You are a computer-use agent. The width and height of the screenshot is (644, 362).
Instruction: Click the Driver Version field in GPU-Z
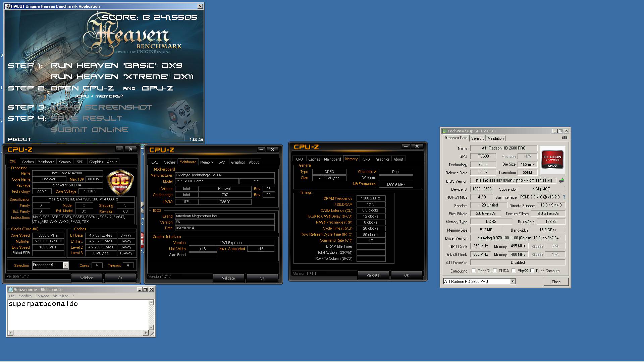(x=518, y=238)
